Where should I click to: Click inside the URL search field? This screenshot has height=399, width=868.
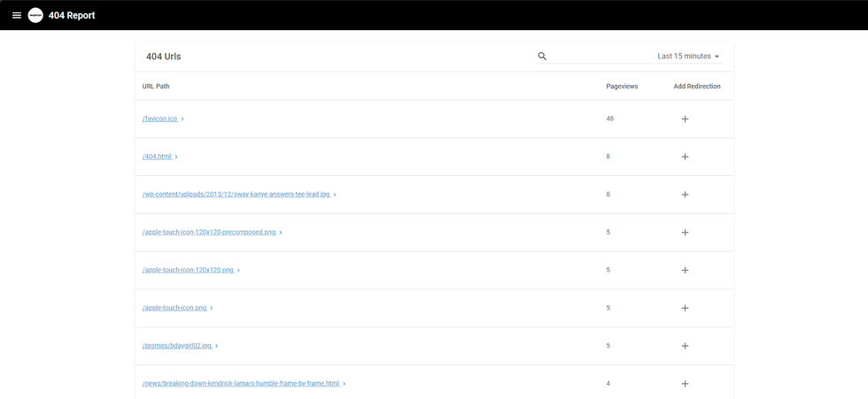[601, 57]
